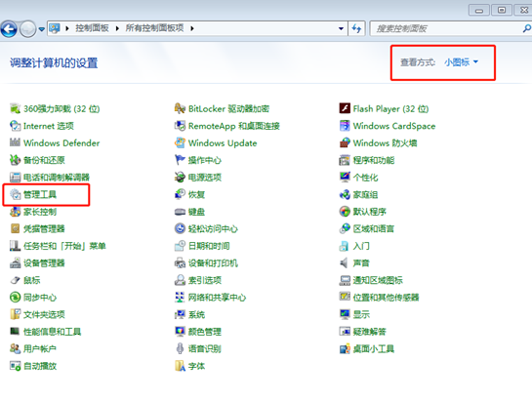Click the Windows Defender icon
The height and width of the screenshot is (402, 532).
point(15,143)
